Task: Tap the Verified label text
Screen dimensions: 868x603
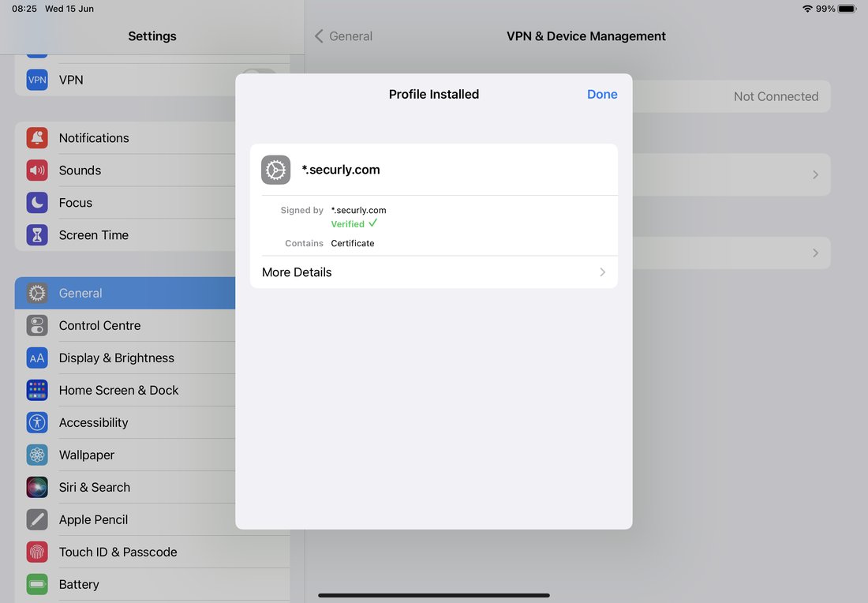Action: tap(348, 223)
